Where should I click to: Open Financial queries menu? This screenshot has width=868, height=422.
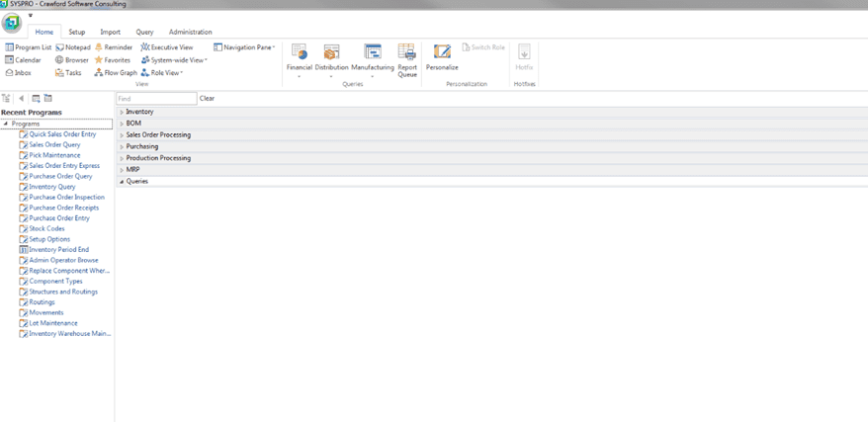pos(300,60)
